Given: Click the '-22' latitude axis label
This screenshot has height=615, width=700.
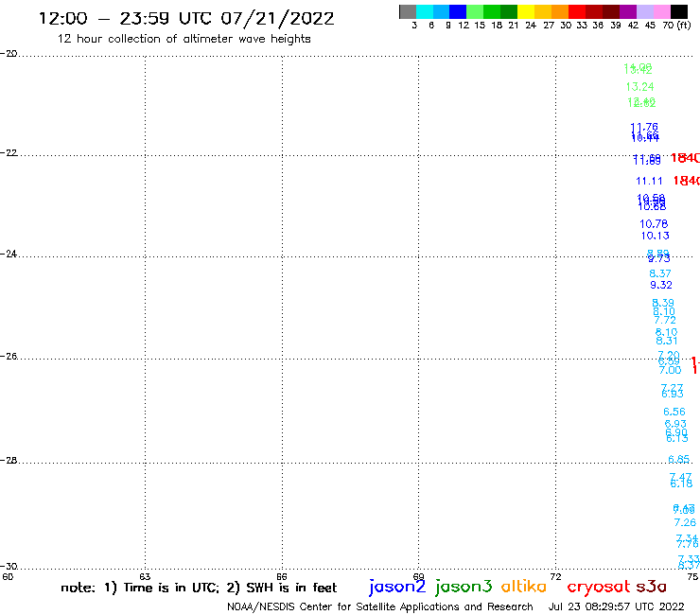Looking at the screenshot, I should pyautogui.click(x=9, y=152).
